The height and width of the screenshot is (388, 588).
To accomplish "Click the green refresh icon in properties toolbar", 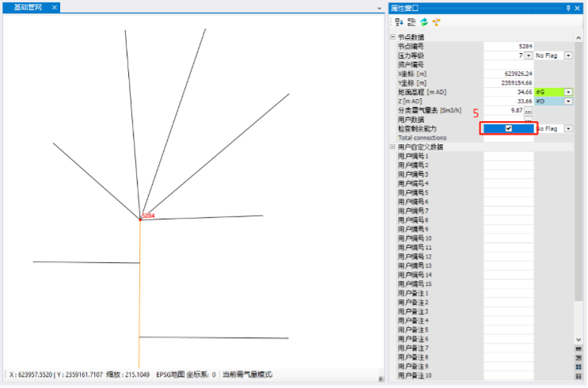I will 423,21.
